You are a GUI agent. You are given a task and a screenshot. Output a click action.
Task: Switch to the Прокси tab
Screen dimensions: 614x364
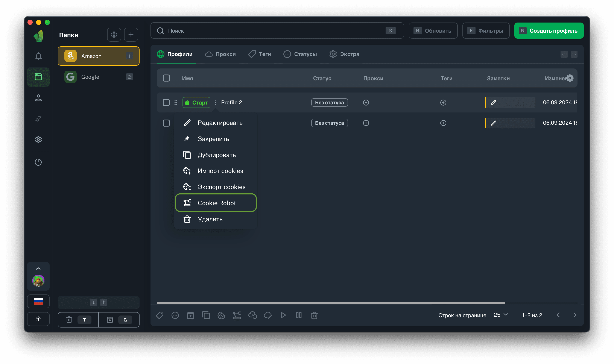tap(220, 54)
